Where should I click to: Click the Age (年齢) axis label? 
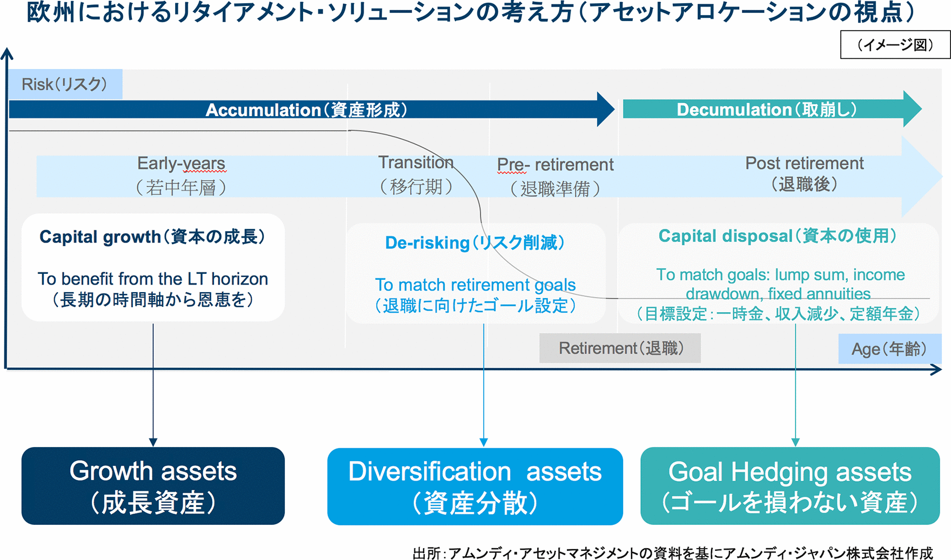(889, 349)
